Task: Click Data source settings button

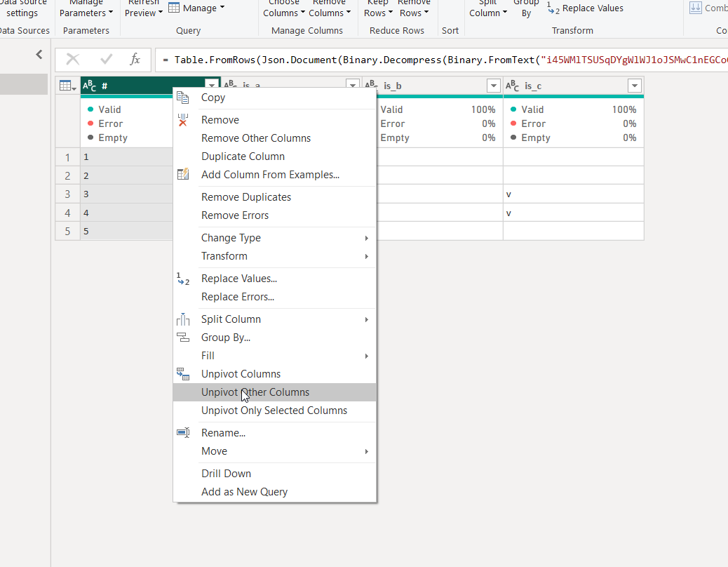Action: point(22,8)
